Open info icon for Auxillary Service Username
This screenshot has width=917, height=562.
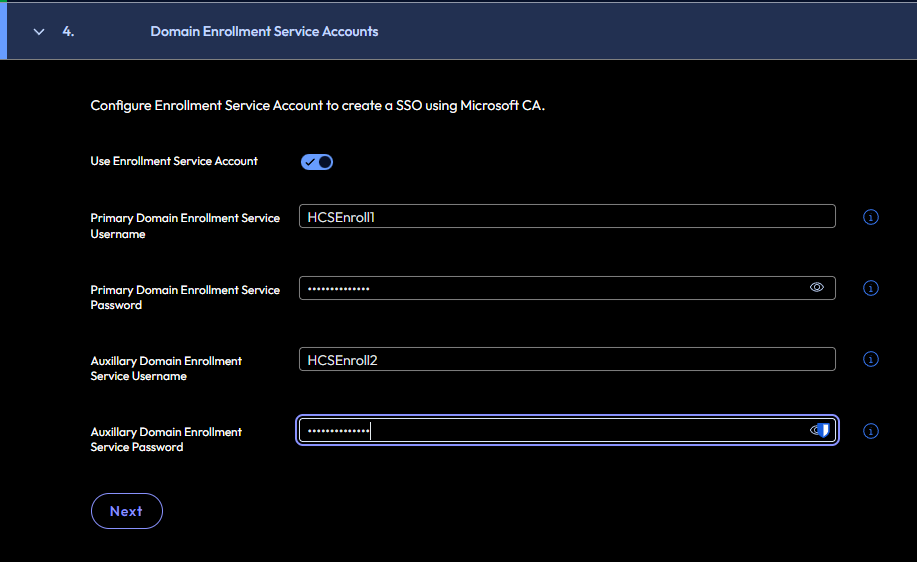coord(870,359)
